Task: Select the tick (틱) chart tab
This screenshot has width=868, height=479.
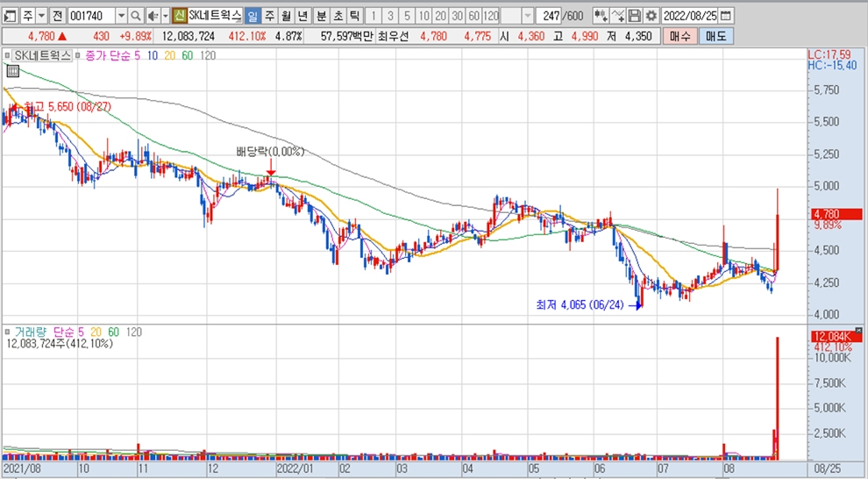Action: (x=353, y=16)
